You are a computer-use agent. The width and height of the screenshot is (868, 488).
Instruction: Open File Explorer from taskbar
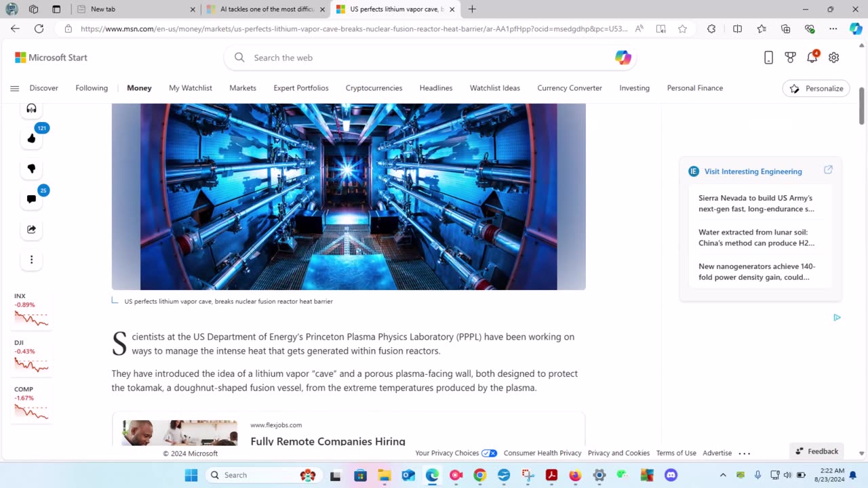(384, 475)
